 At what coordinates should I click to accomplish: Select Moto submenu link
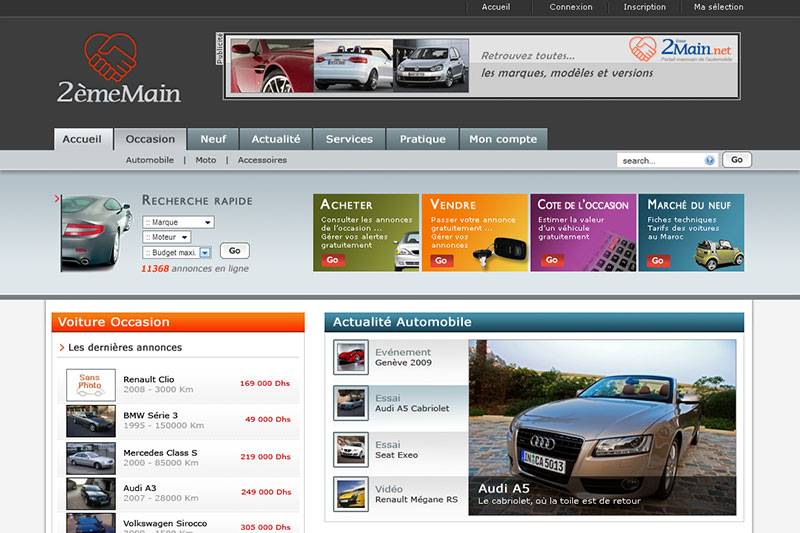[206, 160]
